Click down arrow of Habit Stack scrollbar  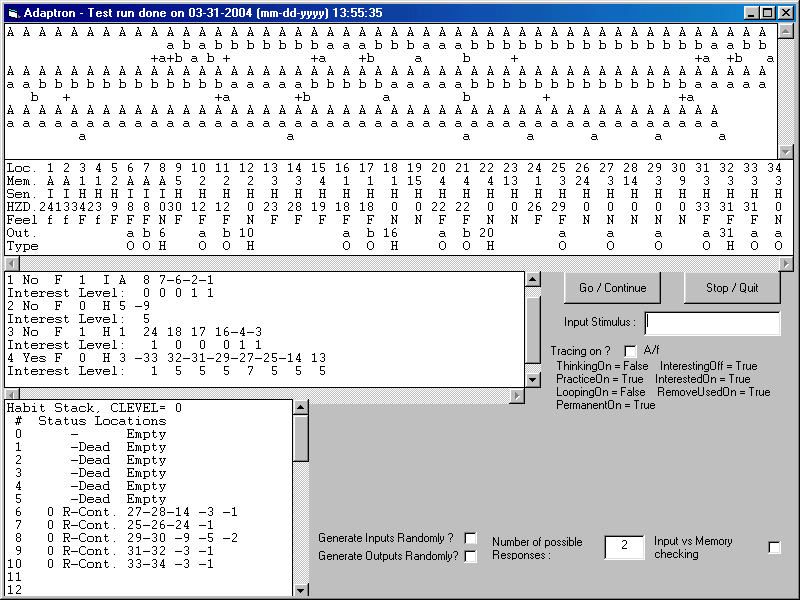301,590
